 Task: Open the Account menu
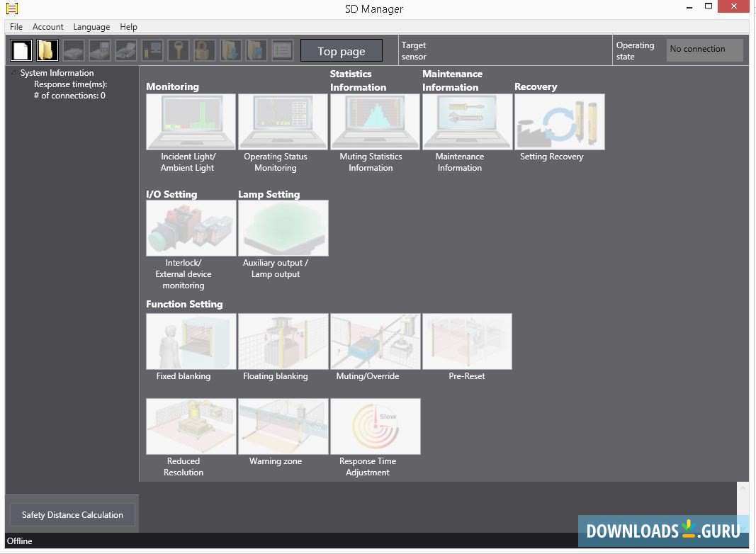point(47,27)
